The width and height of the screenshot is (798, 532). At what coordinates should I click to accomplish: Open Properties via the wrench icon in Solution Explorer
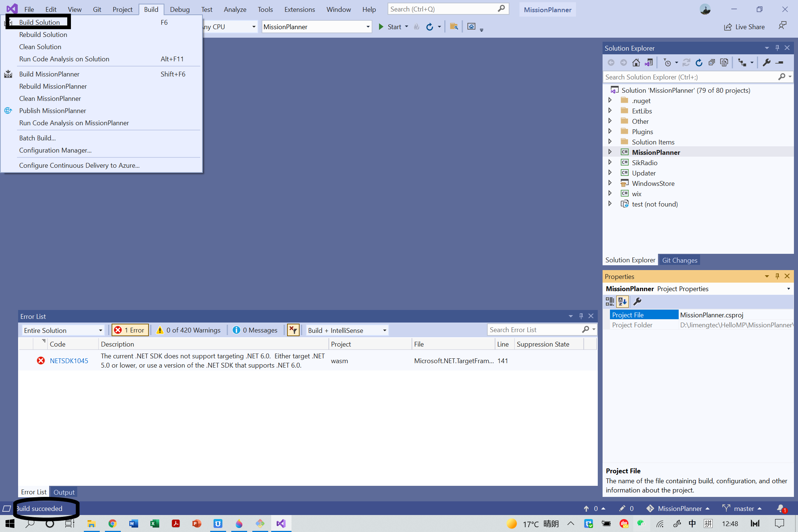[x=767, y=63]
